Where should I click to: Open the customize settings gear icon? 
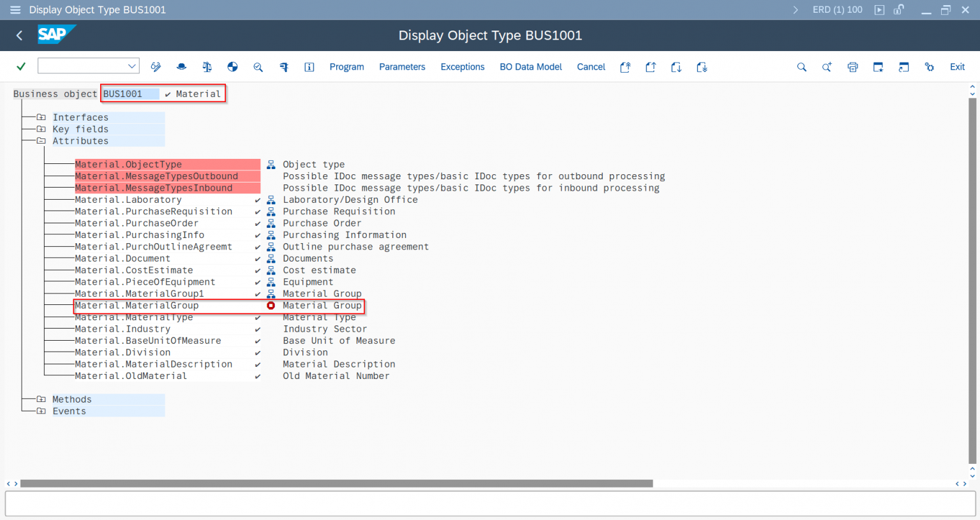click(929, 67)
